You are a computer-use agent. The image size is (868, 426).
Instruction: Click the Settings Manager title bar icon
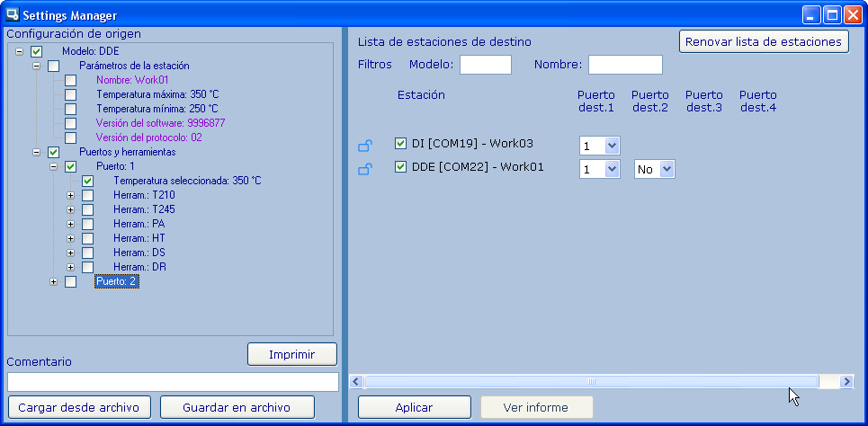[x=13, y=14]
